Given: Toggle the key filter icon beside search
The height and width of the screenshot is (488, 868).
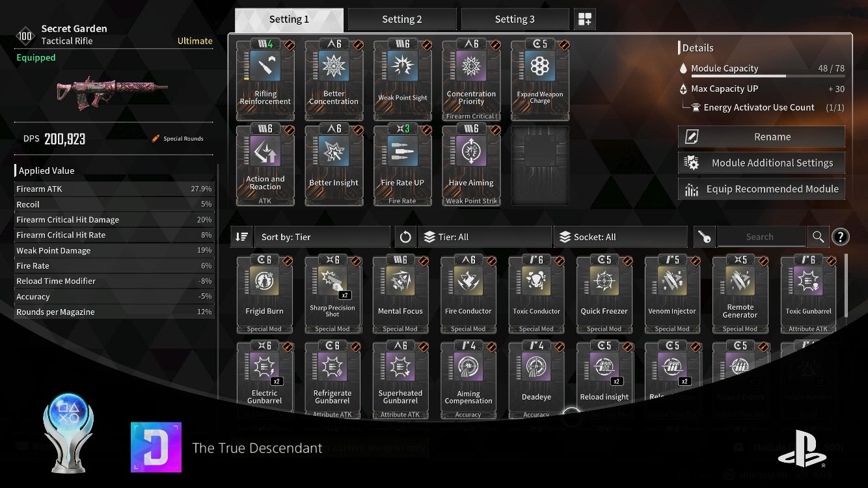Looking at the screenshot, I should coord(704,237).
